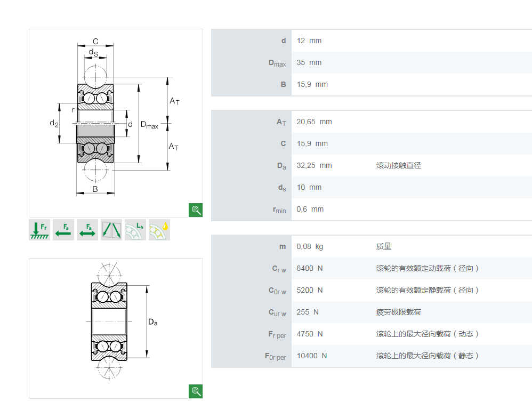Image resolution: width=532 pixels, height=418 pixels.
Task: Click the Fr per 4750 N value
Action: pos(310,334)
